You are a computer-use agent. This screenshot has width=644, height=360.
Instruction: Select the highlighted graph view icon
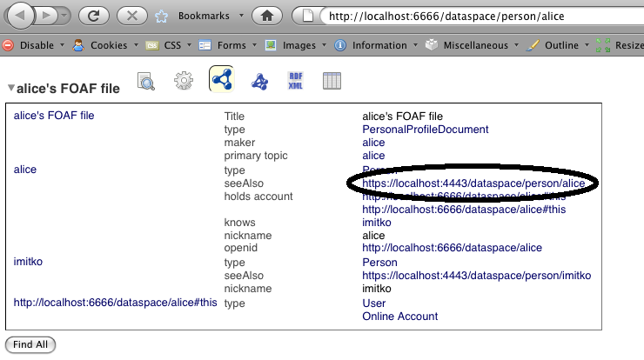222,80
